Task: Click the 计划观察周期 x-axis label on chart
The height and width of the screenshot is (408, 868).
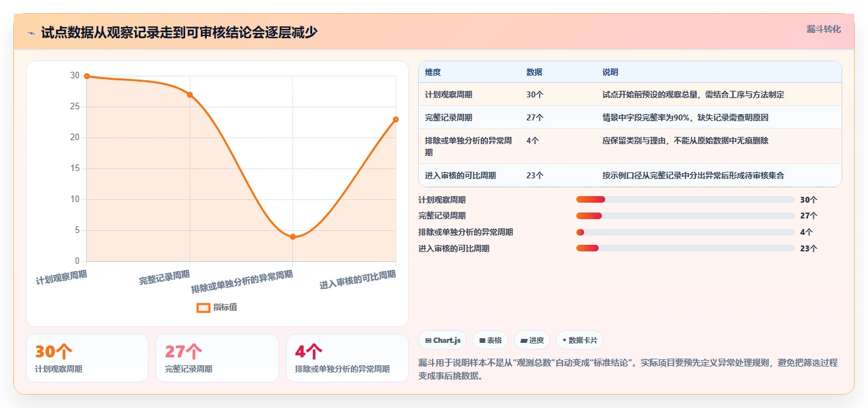Action: (61, 277)
